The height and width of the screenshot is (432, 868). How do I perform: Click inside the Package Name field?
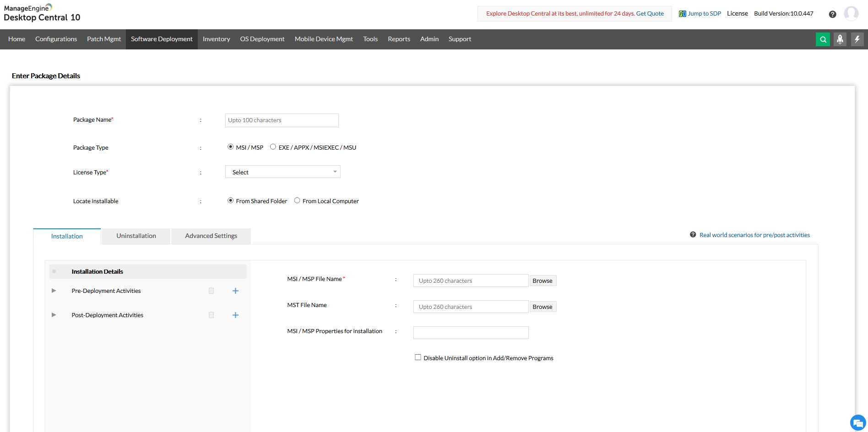(x=281, y=120)
